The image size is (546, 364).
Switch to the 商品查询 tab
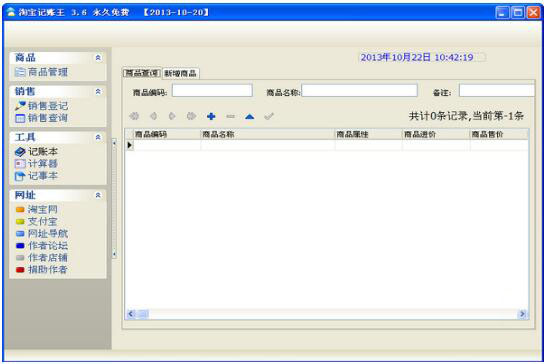click(142, 73)
